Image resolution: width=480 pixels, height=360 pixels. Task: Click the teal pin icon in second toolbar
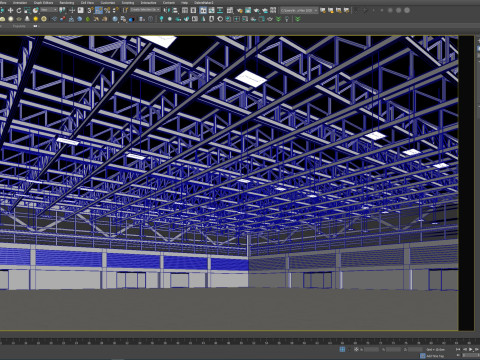point(161,19)
